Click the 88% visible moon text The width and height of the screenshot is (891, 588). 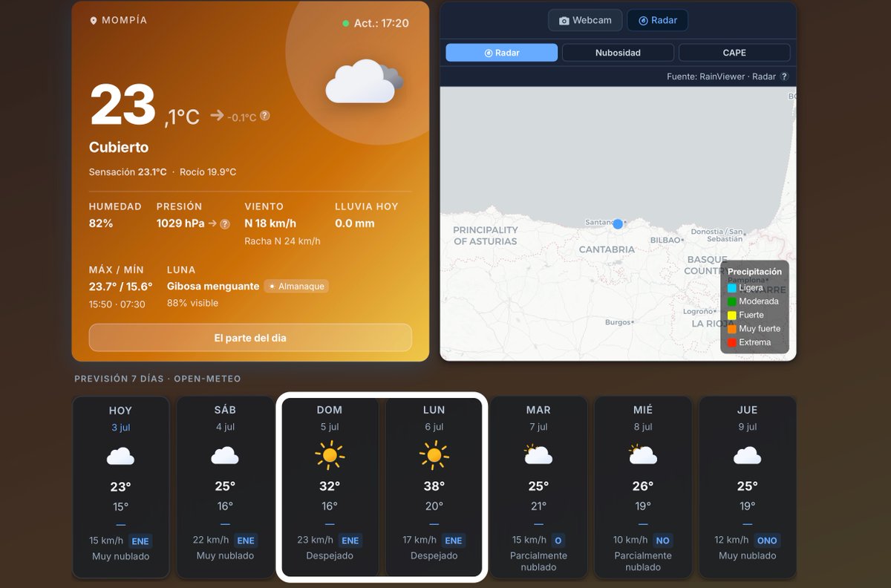coord(192,304)
